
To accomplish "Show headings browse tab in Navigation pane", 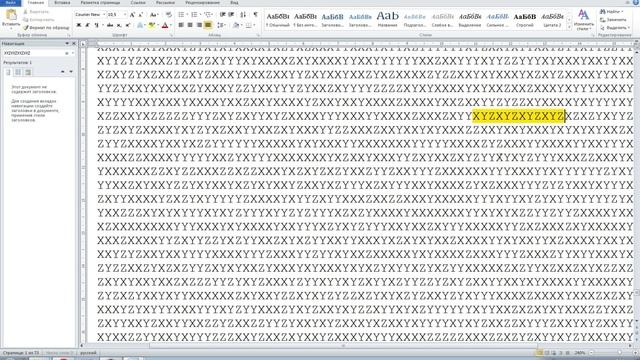I will point(8,72).
